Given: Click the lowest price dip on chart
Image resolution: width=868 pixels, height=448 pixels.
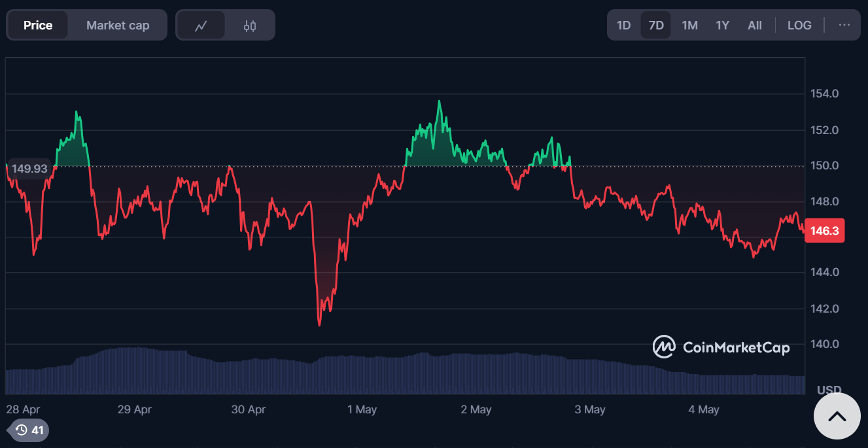Looking at the screenshot, I should (x=319, y=324).
